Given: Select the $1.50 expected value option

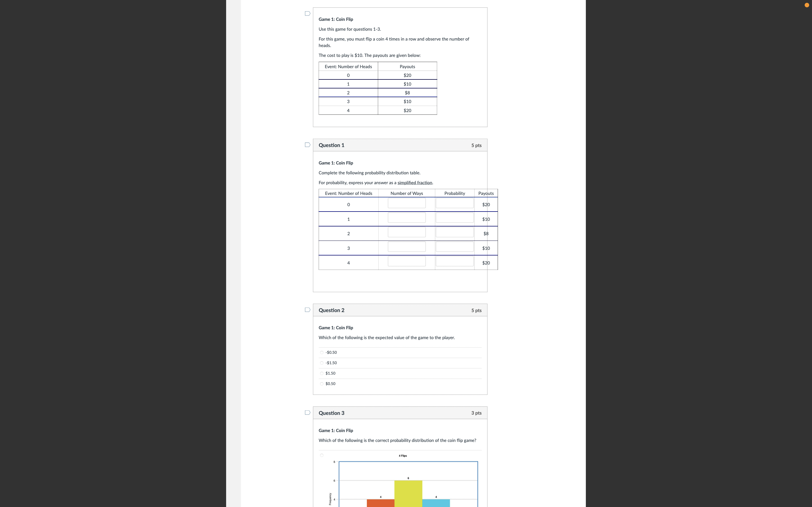Looking at the screenshot, I should [322, 373].
